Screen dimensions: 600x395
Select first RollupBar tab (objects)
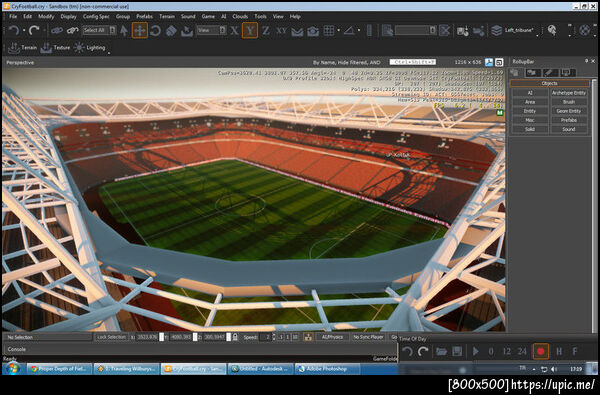click(x=516, y=72)
